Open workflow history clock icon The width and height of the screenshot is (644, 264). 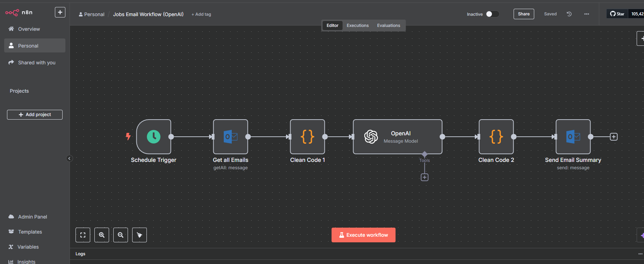click(x=569, y=14)
